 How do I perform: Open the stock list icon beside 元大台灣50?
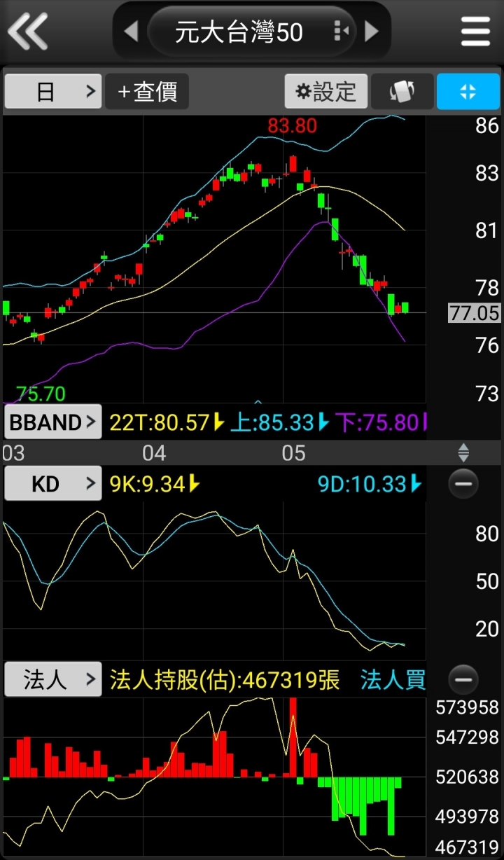pos(341,32)
